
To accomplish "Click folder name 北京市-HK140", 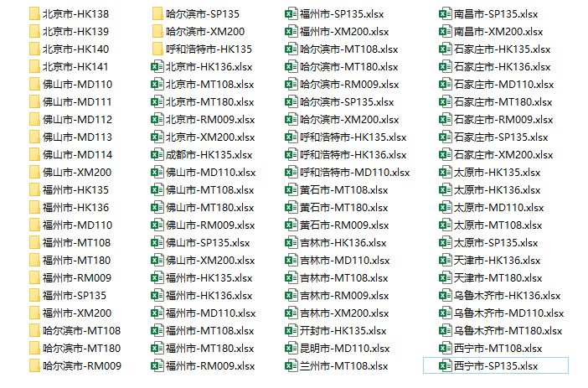I will point(75,49).
